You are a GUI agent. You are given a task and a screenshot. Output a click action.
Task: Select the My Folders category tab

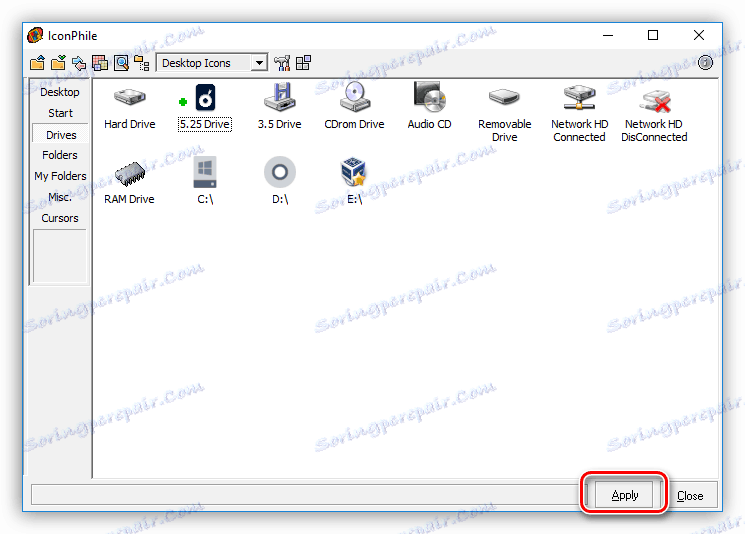pyautogui.click(x=60, y=176)
